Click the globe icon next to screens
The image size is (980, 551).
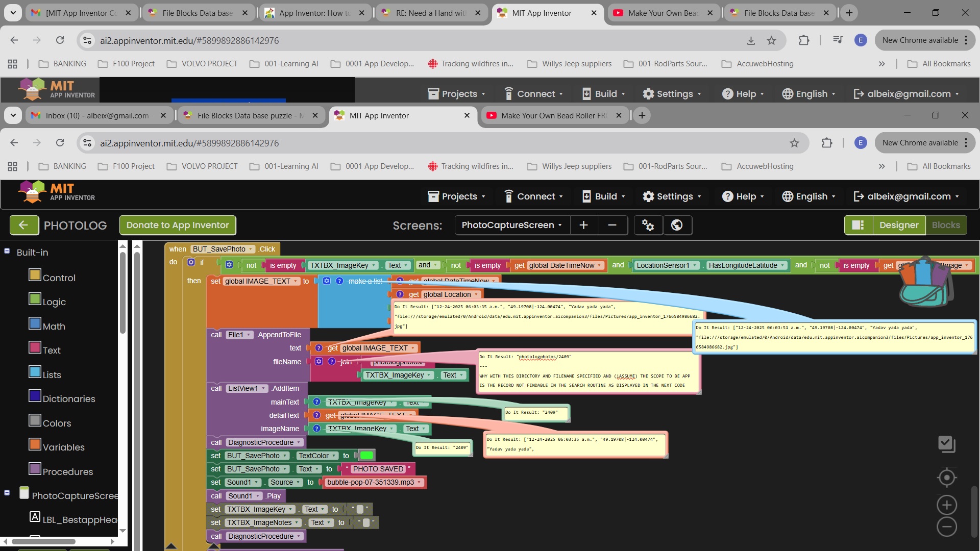pos(677,225)
